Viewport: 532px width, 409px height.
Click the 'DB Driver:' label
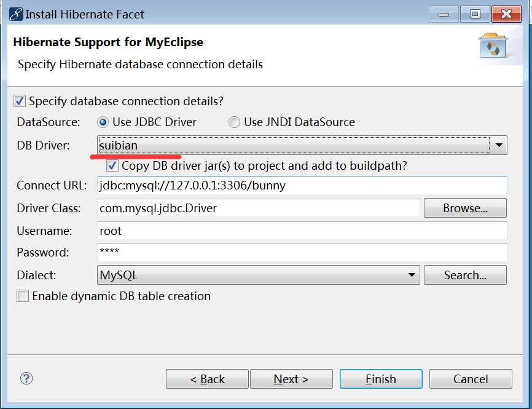[x=43, y=145]
